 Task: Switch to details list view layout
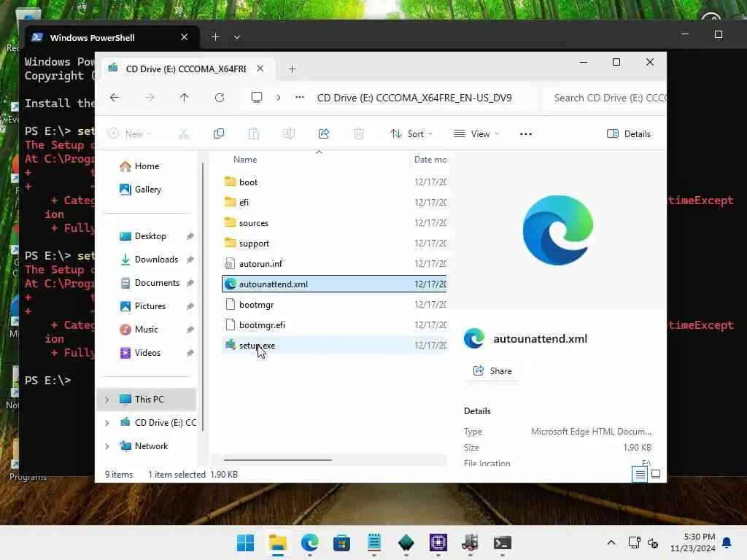(x=640, y=474)
